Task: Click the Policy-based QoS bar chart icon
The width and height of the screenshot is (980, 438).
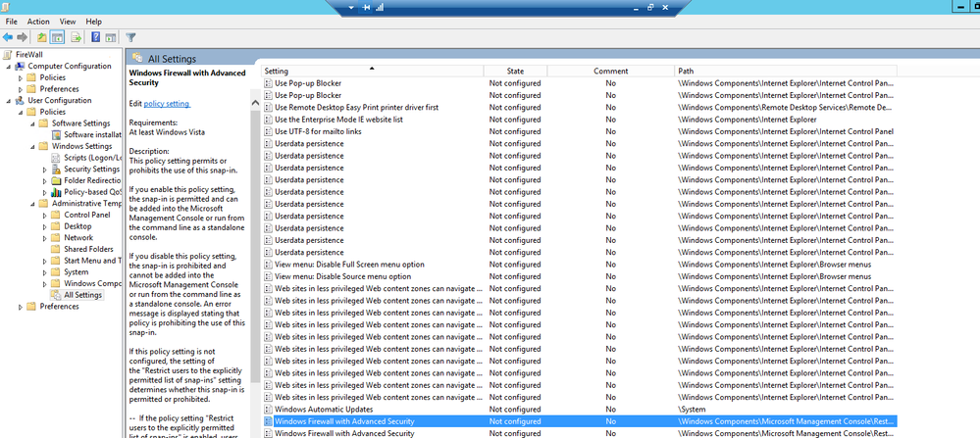Action: (56, 192)
